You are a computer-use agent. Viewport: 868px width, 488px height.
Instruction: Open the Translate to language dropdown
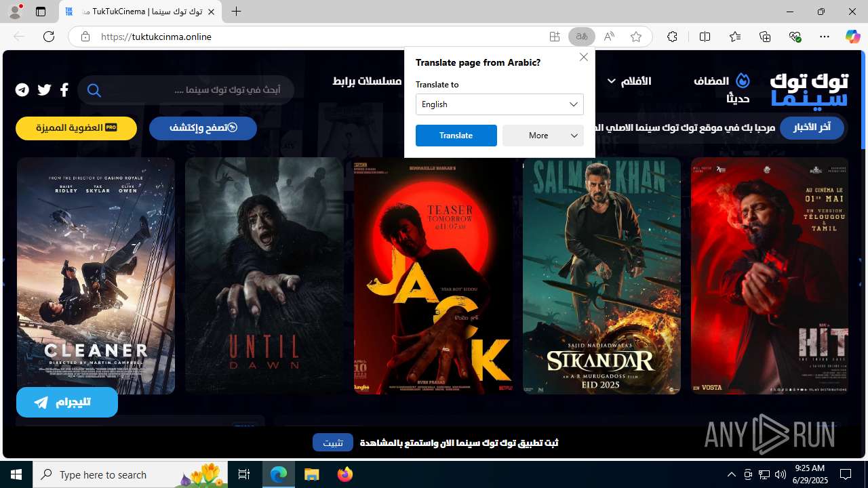500,104
